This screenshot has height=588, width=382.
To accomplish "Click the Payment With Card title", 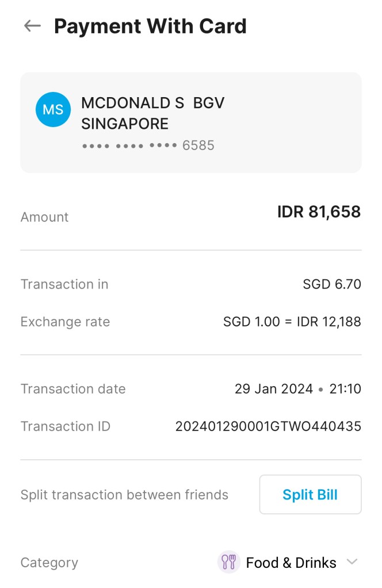I will pos(150,26).
